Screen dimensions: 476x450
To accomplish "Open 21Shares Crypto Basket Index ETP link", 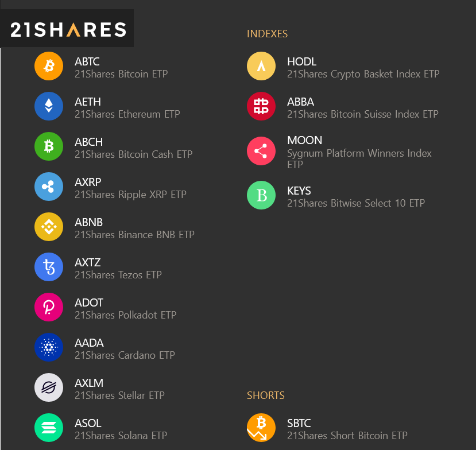I will coord(363,74).
